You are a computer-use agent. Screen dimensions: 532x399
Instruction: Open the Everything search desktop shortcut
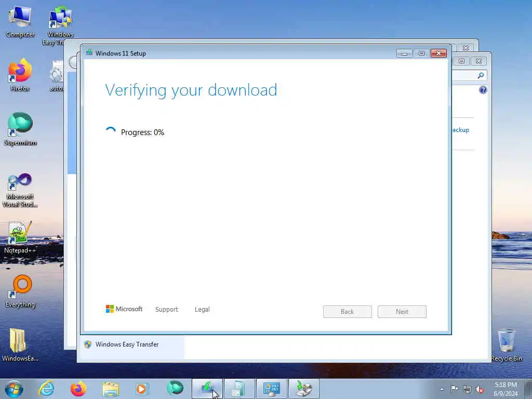(20, 291)
